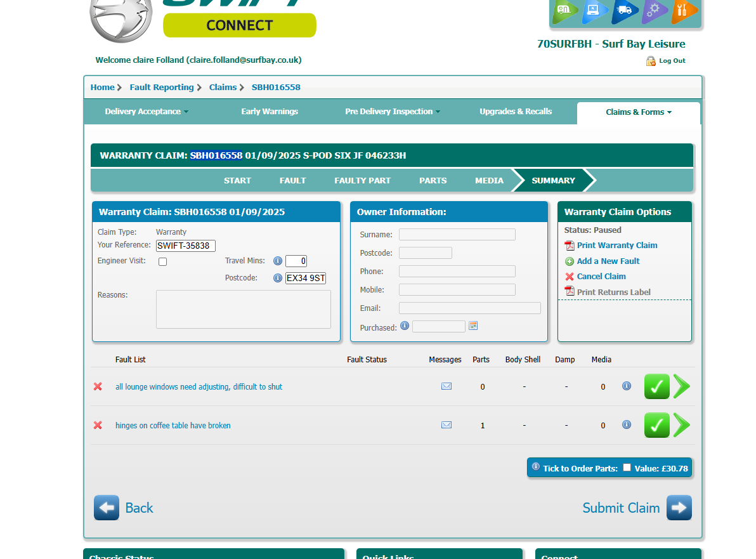756x559 pixels.
Task: Click the Fault Reporting breadcrumb link
Action: tap(162, 88)
